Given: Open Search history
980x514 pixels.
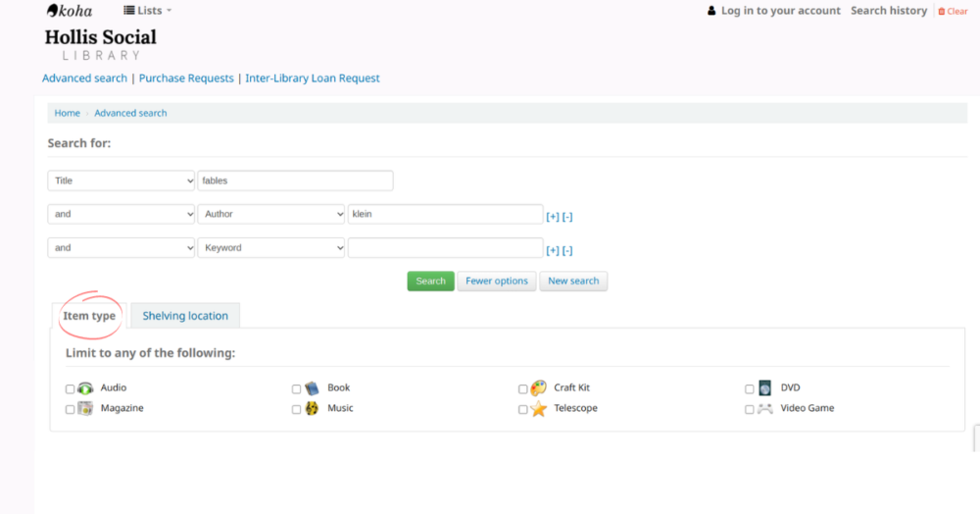Looking at the screenshot, I should [889, 11].
